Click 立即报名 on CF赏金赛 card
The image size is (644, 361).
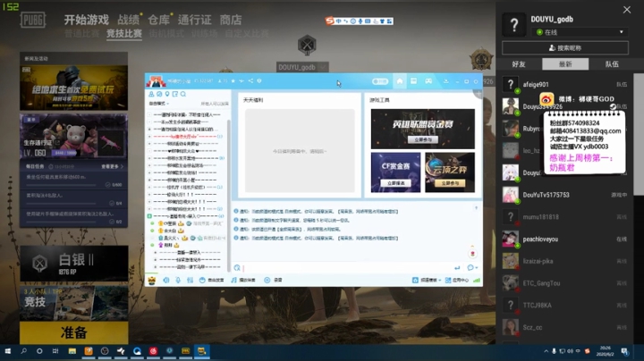coord(396,183)
